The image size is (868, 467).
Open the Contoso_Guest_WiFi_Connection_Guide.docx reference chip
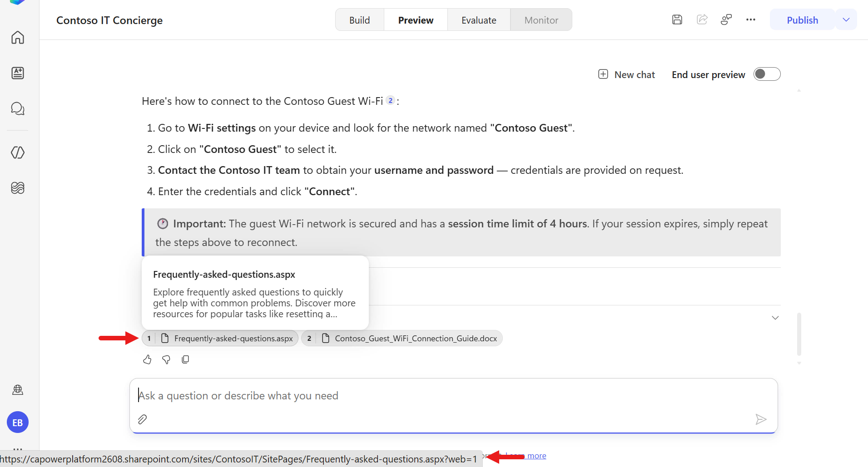pos(402,339)
